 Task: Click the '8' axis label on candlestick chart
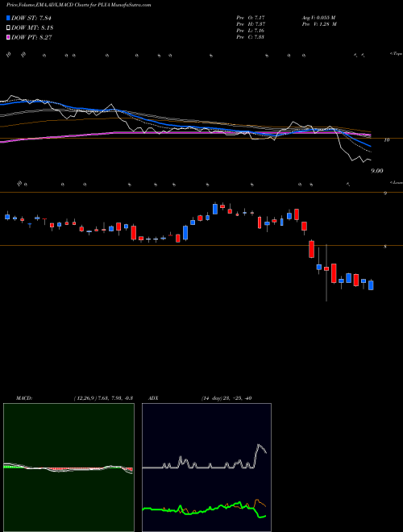(x=385, y=247)
